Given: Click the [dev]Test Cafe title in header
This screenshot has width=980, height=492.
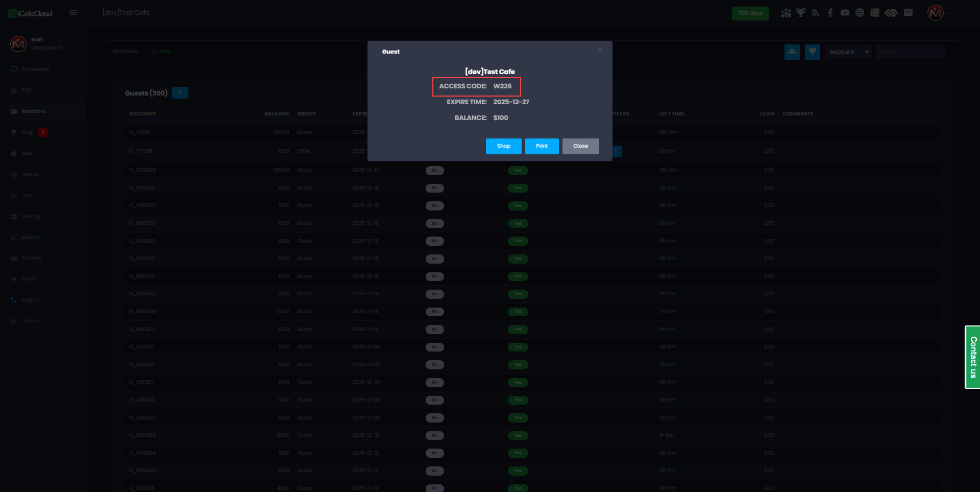Looking at the screenshot, I should [126, 13].
